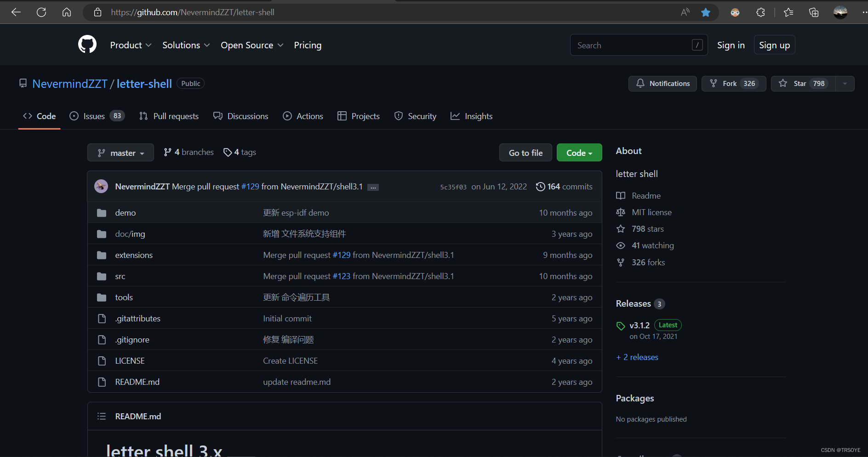The height and width of the screenshot is (457, 868).
Task: Open the src folder
Action: tap(120, 276)
